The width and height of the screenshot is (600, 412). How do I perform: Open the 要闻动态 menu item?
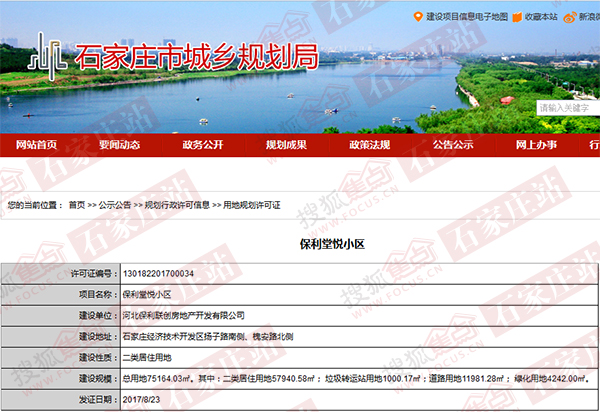point(119,145)
